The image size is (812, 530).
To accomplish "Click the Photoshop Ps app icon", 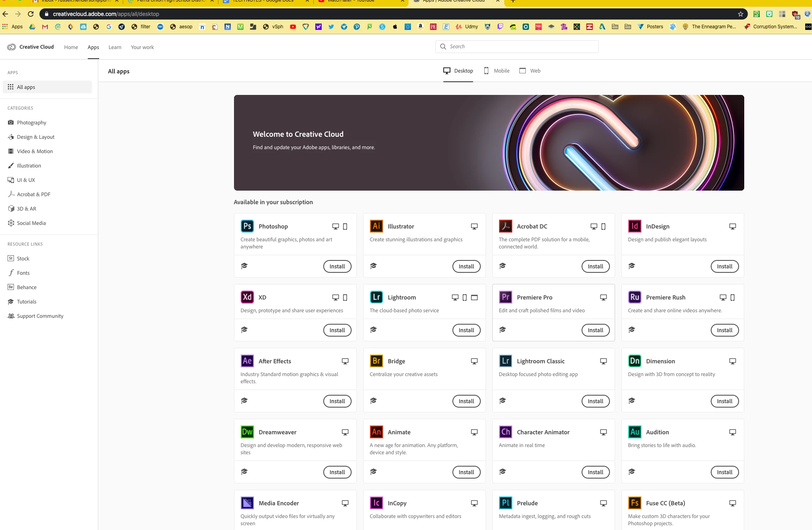I will pos(247,226).
